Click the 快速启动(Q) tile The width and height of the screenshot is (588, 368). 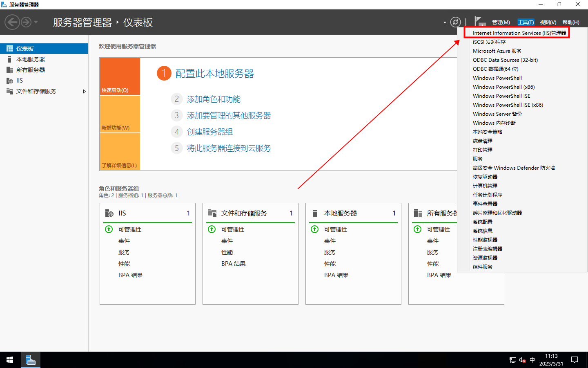click(x=120, y=76)
